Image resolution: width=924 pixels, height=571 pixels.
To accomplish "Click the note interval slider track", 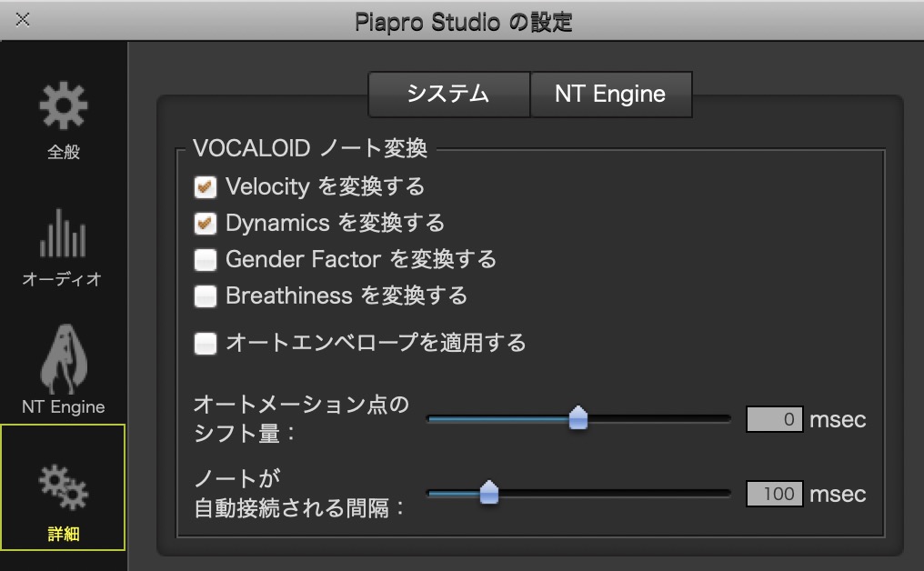I will (x=618, y=494).
